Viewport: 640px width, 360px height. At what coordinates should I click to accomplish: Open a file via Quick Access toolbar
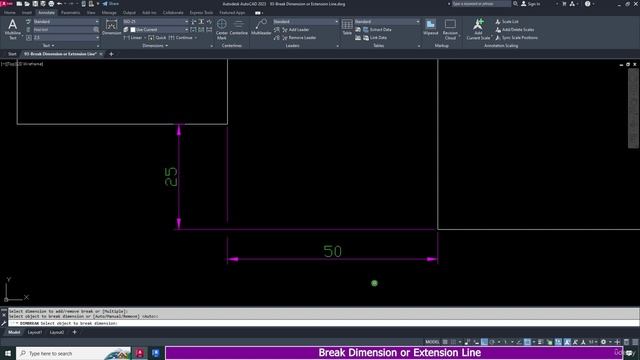click(x=27, y=4)
